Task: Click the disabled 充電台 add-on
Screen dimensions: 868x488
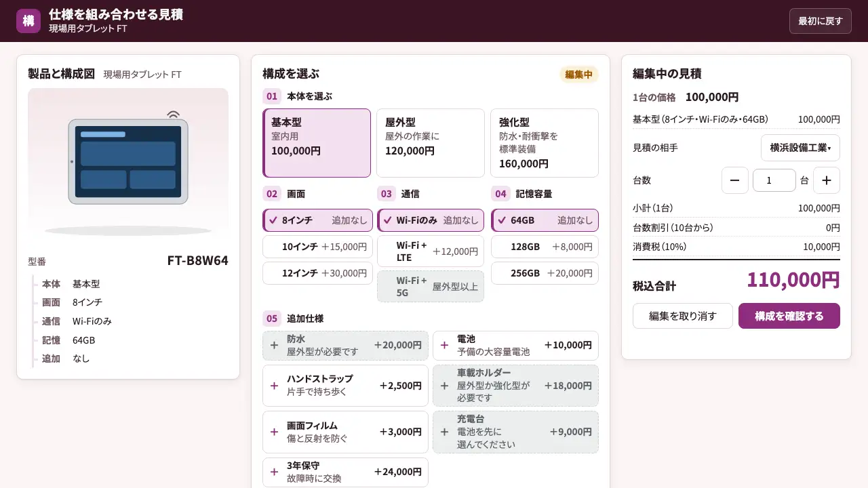Action: click(x=515, y=432)
